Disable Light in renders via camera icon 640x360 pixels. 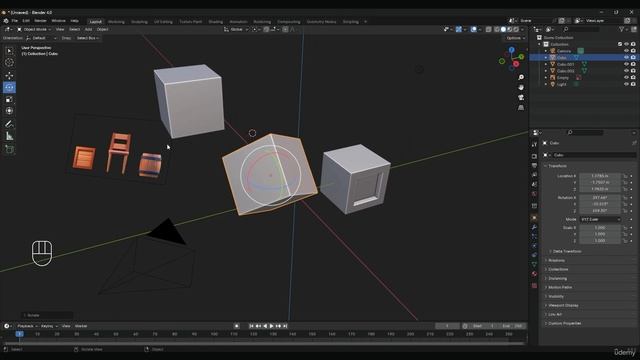(633, 84)
